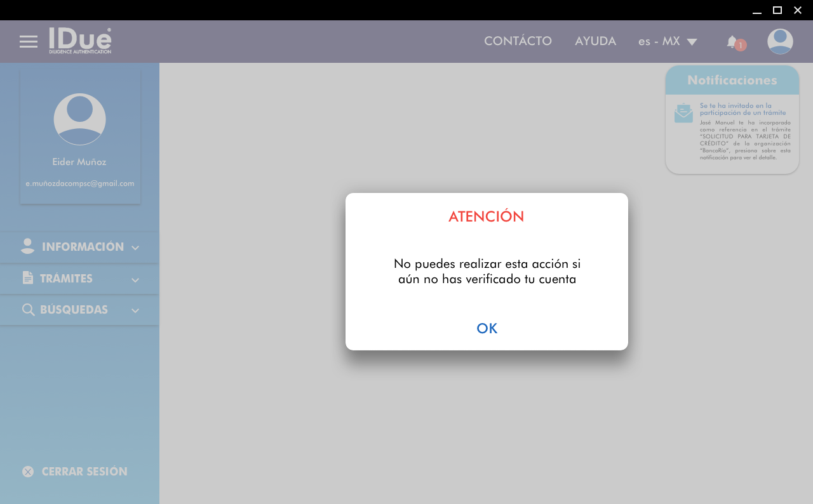Click the Notificaciones panel header
The image size is (813, 504).
732,81
